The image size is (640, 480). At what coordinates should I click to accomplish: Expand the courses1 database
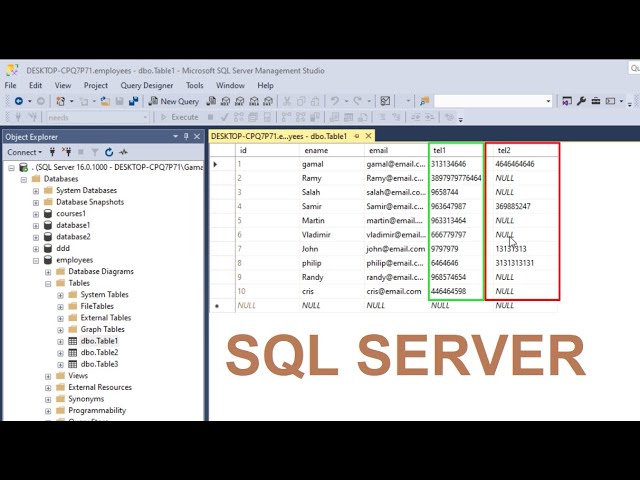[36, 214]
